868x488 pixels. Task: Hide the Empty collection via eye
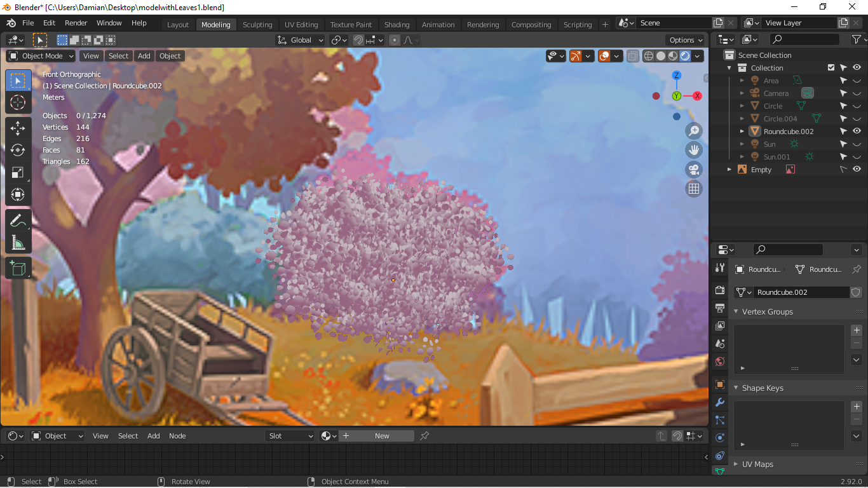point(857,170)
